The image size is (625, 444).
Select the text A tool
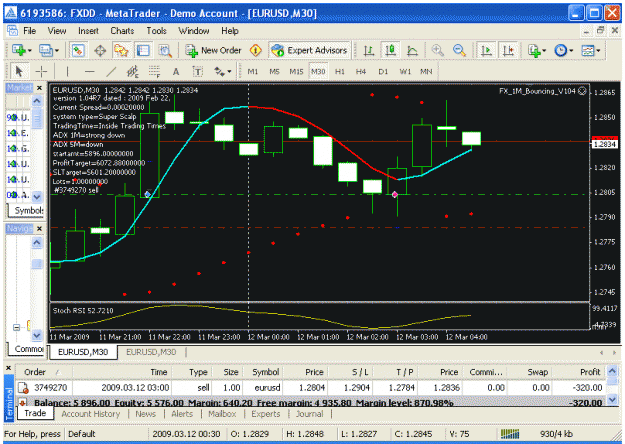176,72
